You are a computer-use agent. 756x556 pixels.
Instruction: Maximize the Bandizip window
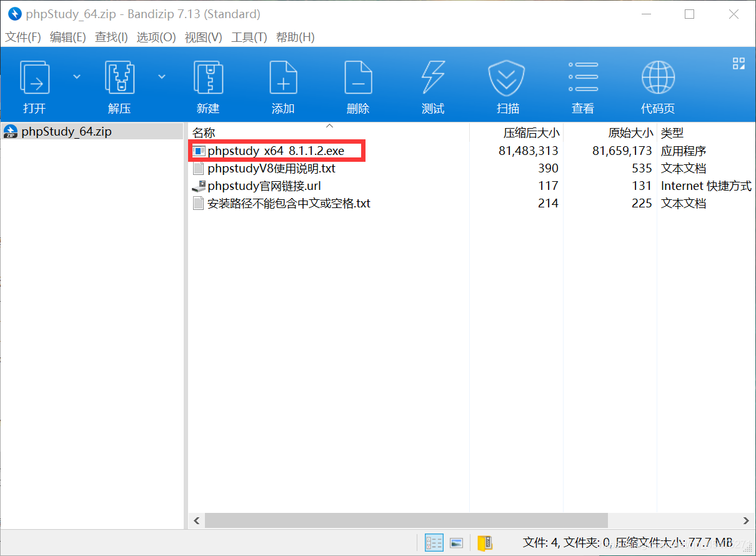pyautogui.click(x=690, y=14)
